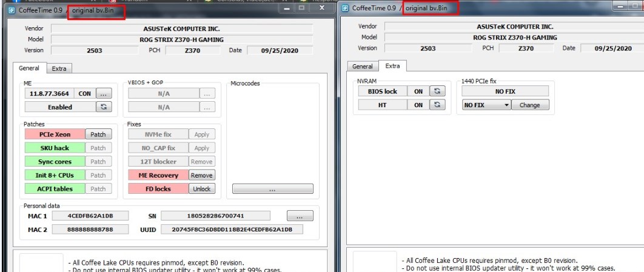Click NVMe fix label
This screenshot has height=272, width=644.
click(x=158, y=134)
